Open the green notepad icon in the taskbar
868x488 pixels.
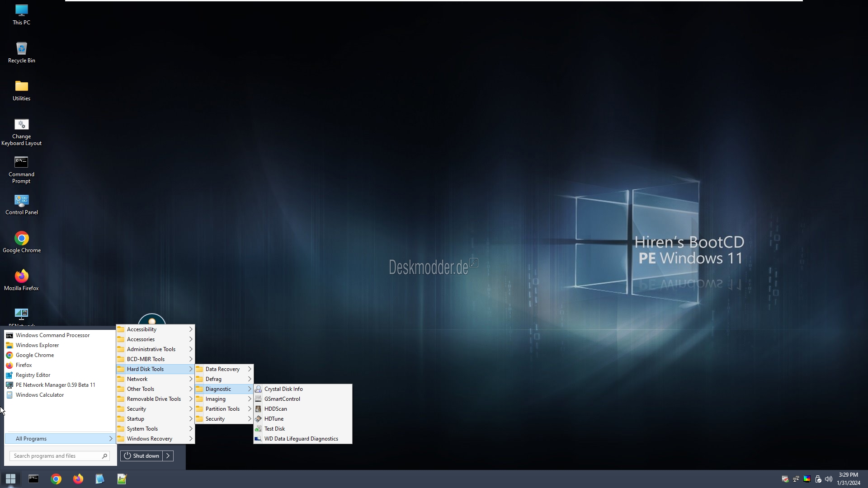tap(122, 479)
